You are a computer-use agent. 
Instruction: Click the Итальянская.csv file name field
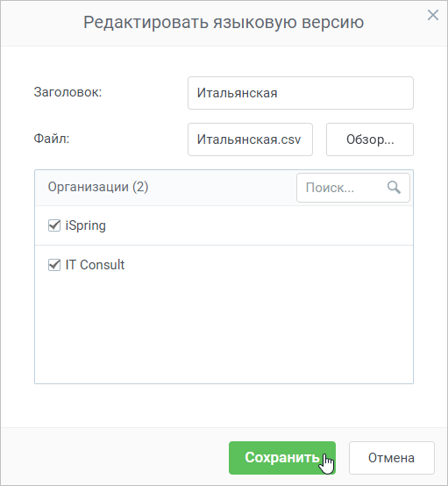click(x=251, y=139)
